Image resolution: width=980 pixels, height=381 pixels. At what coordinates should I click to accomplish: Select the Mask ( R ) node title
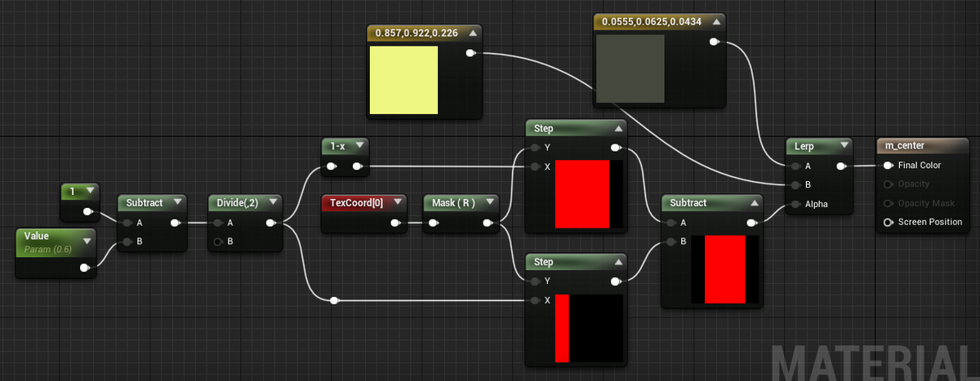(x=453, y=202)
